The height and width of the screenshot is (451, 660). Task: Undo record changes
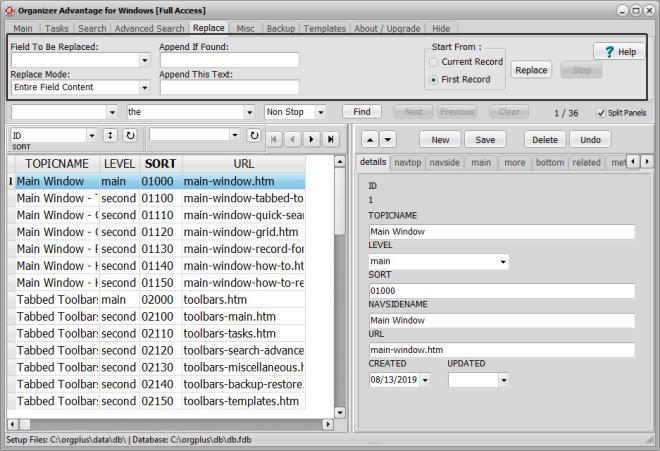tap(590, 140)
